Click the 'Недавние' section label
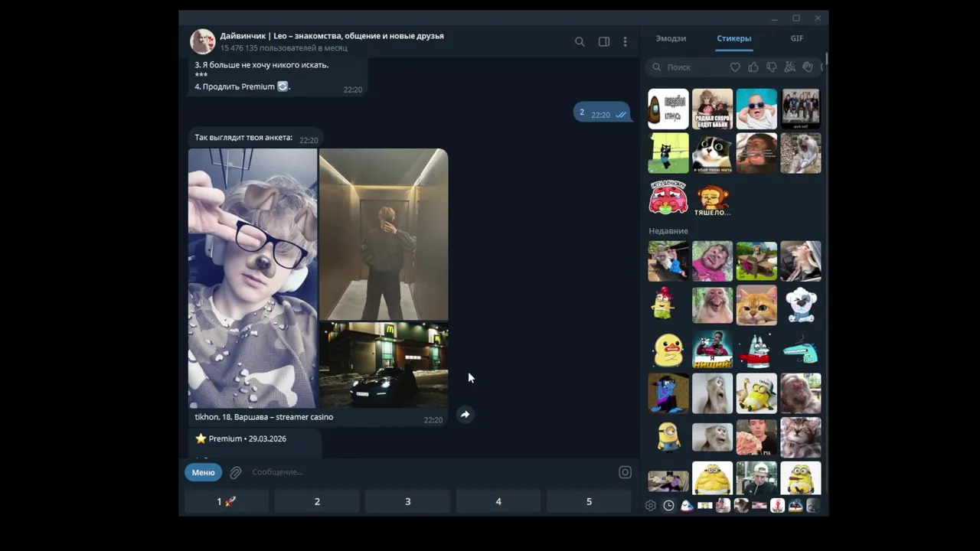This screenshot has width=980, height=551. coord(668,231)
